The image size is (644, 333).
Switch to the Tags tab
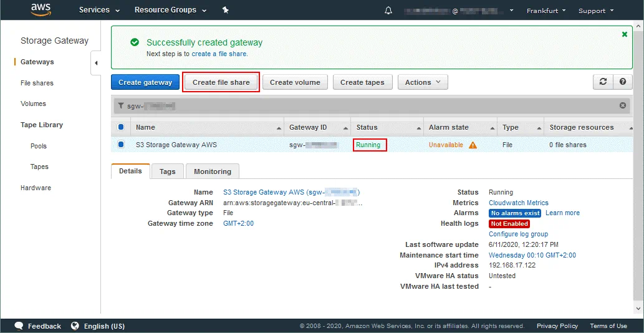(x=167, y=171)
